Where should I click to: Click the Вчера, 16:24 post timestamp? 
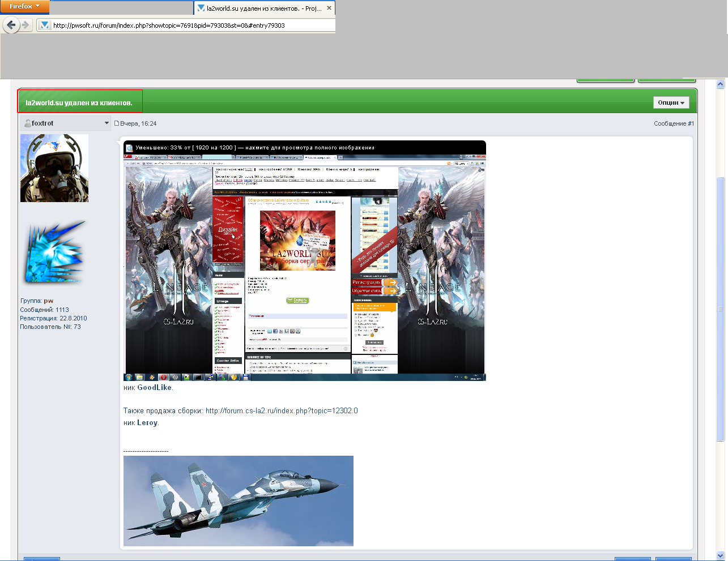(x=138, y=123)
